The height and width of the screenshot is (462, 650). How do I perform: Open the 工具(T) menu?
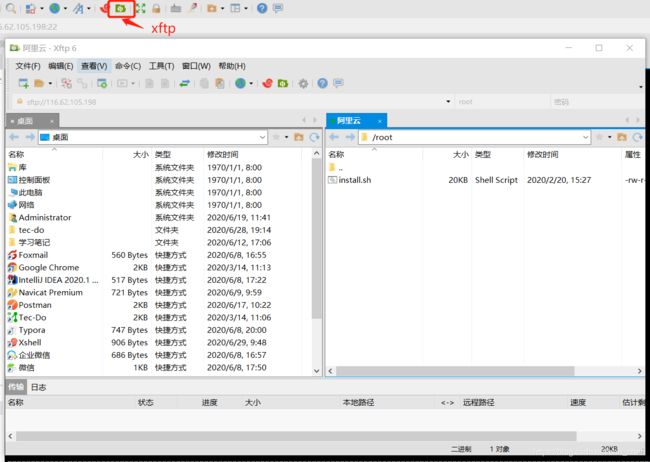pos(161,66)
